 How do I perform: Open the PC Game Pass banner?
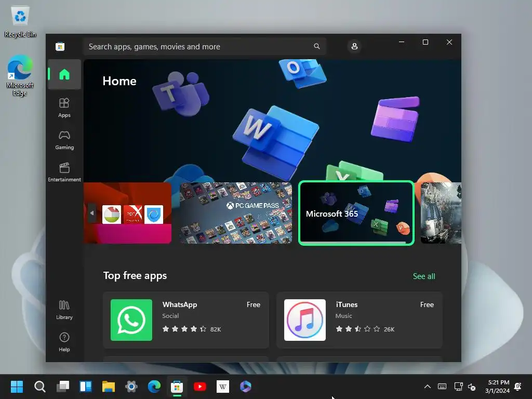(x=235, y=212)
